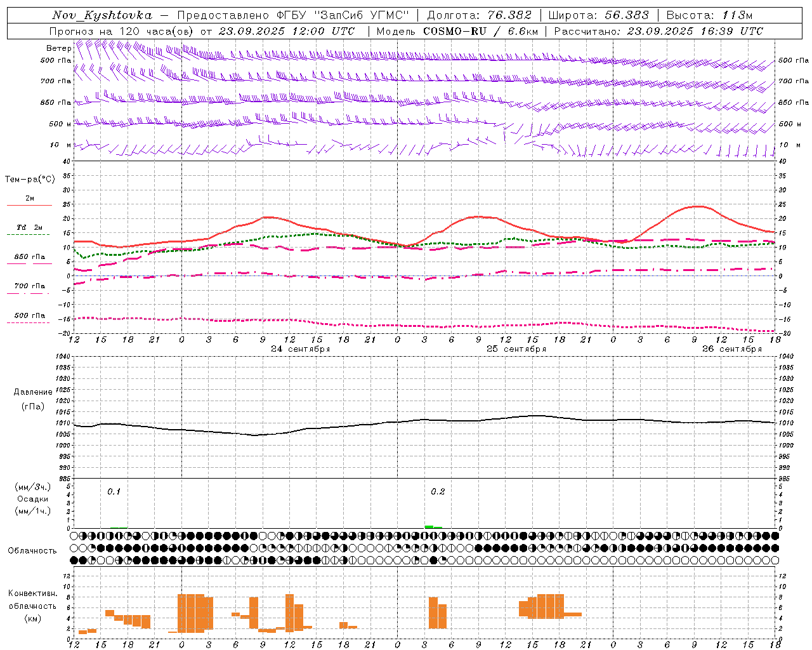Click the Ветер wind panel label
The width and height of the screenshot is (812, 650).
click(58, 48)
